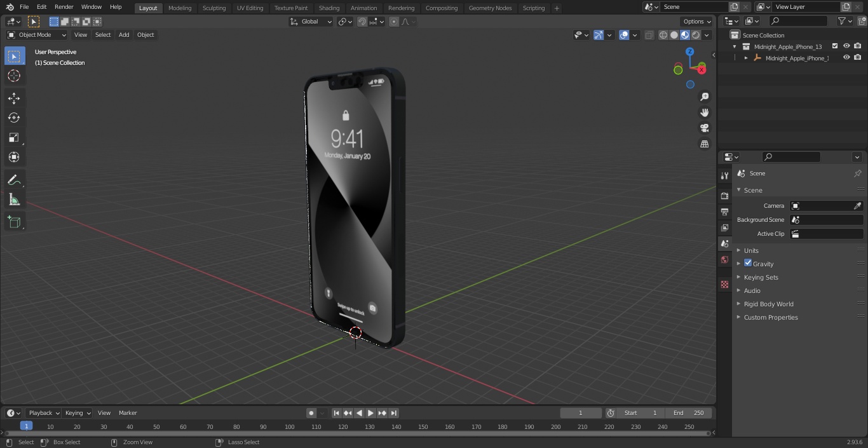Viewport: 868px width, 448px height.
Task: Toggle the Gravity checkbox
Action: point(748,263)
